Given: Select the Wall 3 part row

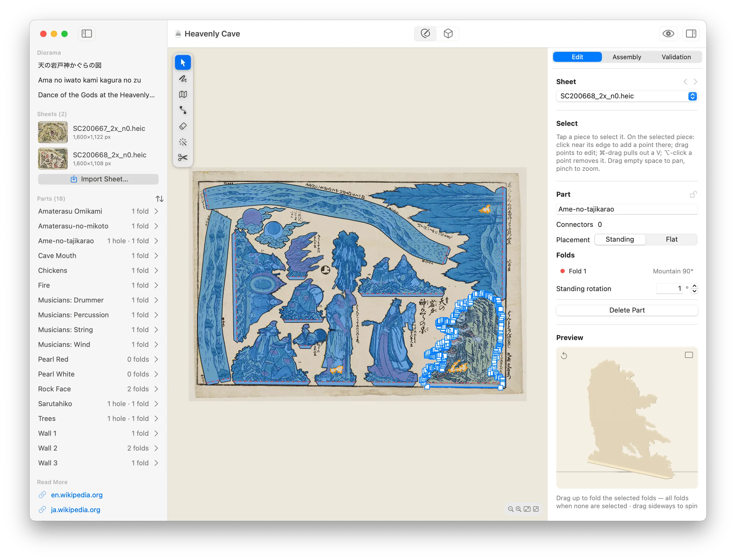Looking at the screenshot, I should tap(98, 463).
